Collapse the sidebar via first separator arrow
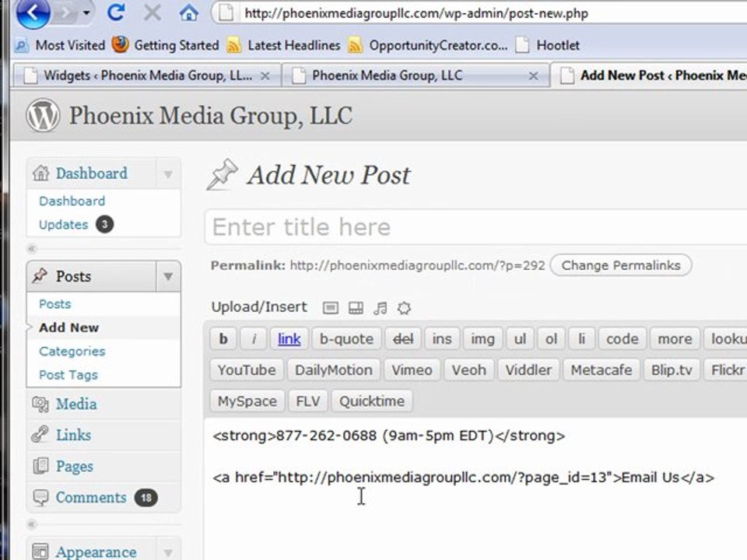 pos(32,249)
